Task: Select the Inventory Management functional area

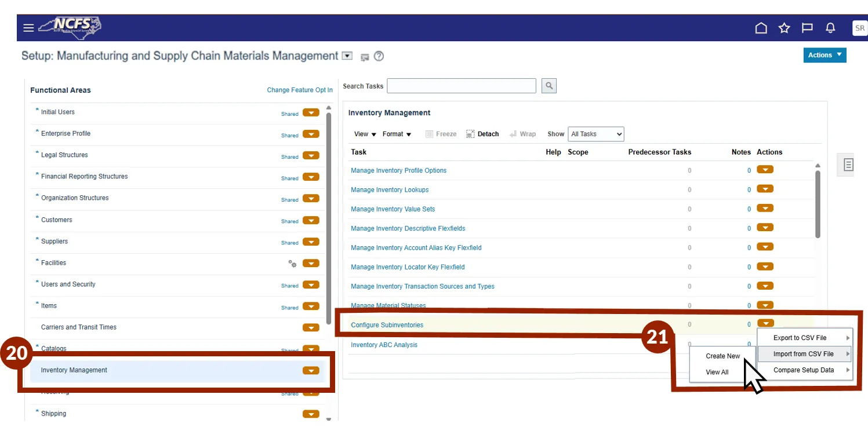Action: coord(74,370)
